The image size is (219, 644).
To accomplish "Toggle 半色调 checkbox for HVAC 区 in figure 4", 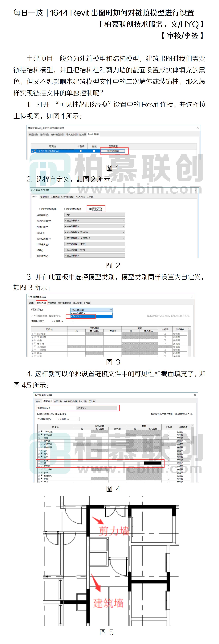I will (x=168, y=431).
